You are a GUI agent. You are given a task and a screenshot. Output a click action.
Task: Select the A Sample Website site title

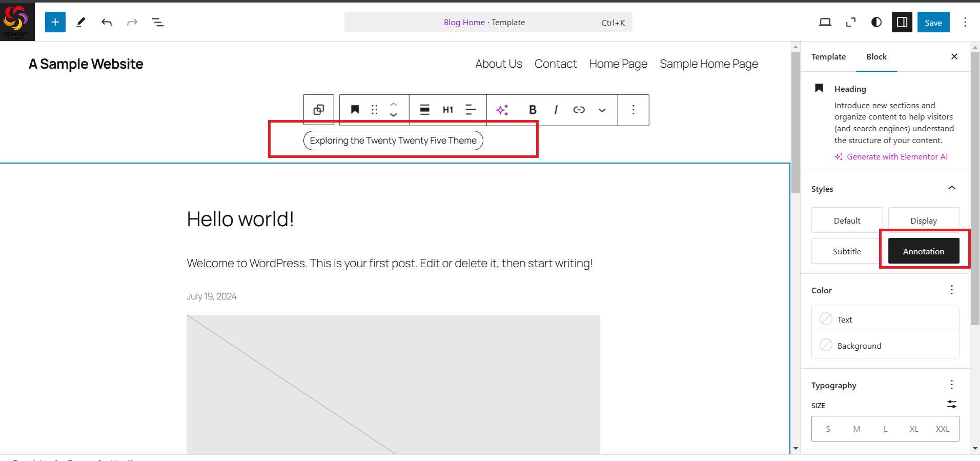86,64
